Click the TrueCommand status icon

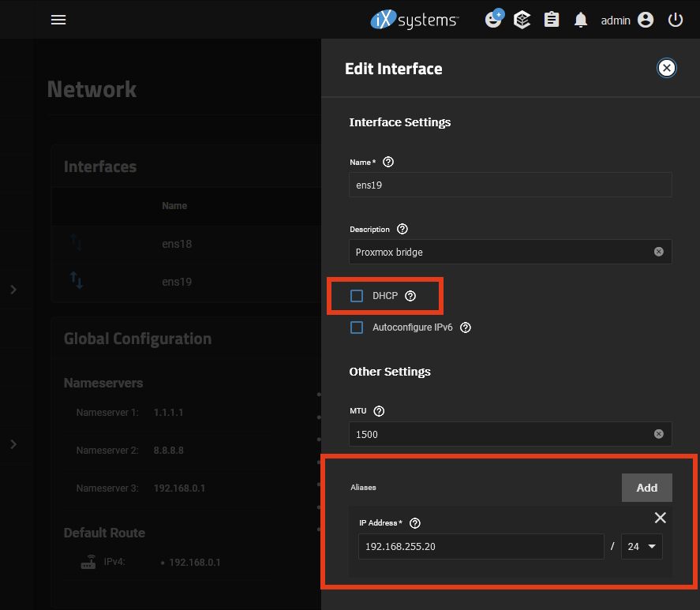pyautogui.click(x=493, y=20)
